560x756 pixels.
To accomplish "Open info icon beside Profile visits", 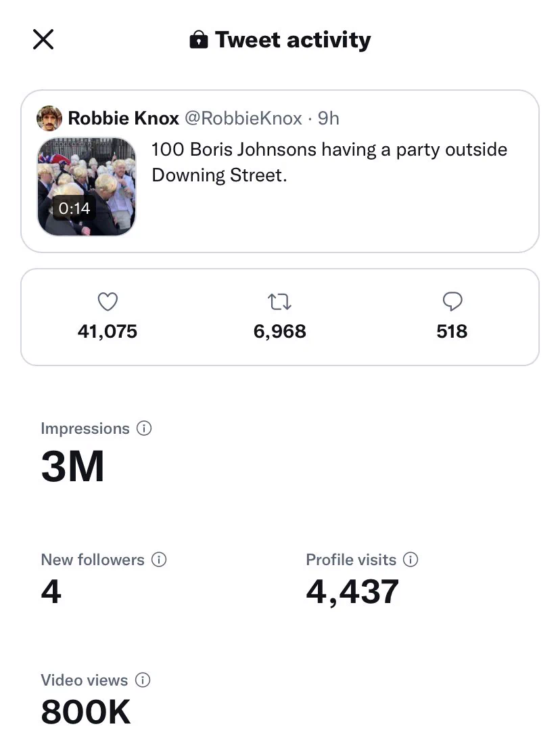I will point(411,559).
